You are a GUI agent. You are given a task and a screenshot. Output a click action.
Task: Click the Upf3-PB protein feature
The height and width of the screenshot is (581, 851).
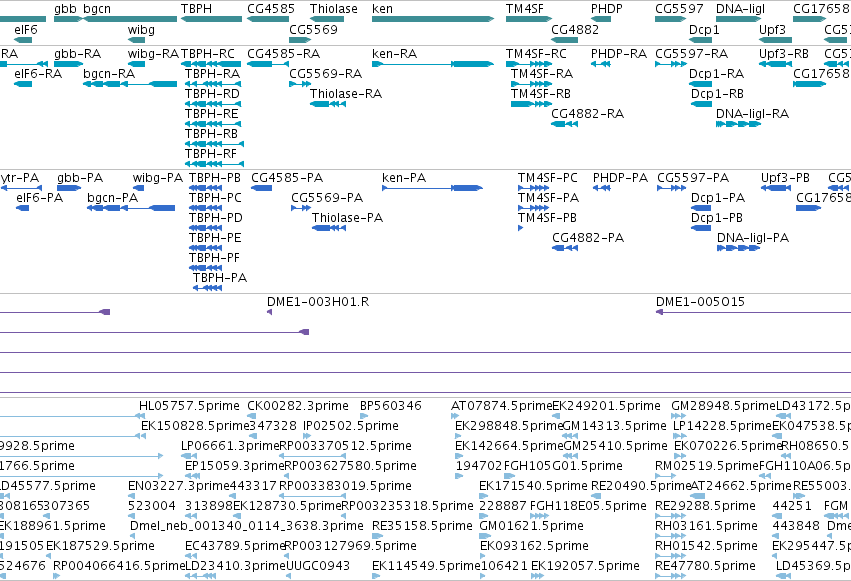776,188
